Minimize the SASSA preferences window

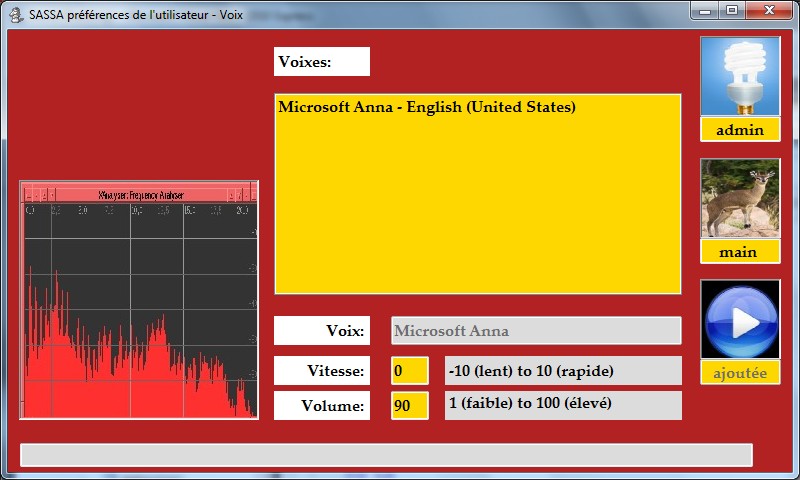706,10
